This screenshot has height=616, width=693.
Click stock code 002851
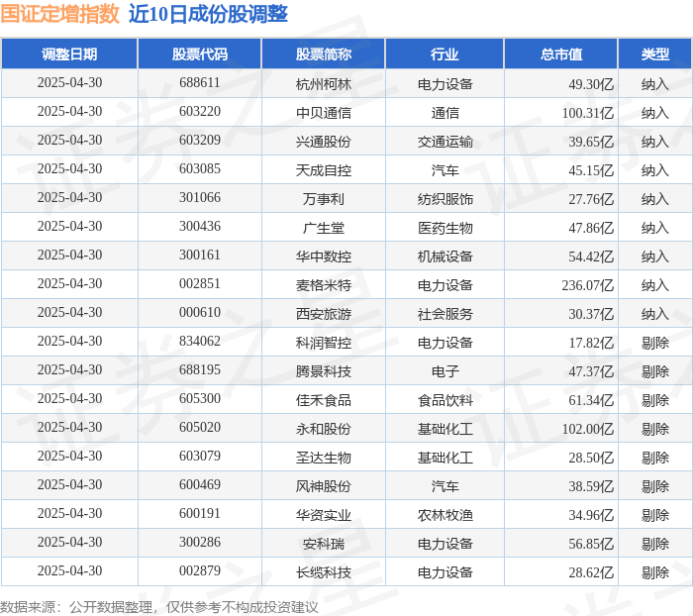(x=200, y=284)
